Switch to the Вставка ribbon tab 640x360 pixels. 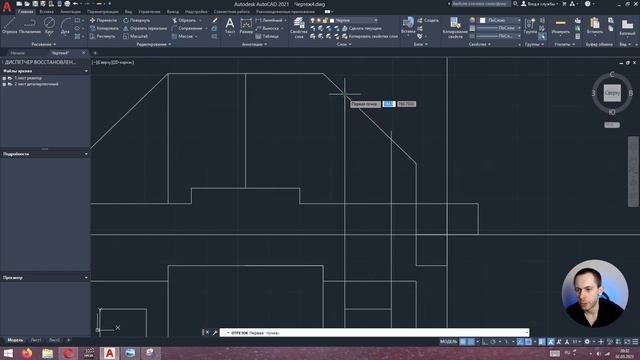46,12
